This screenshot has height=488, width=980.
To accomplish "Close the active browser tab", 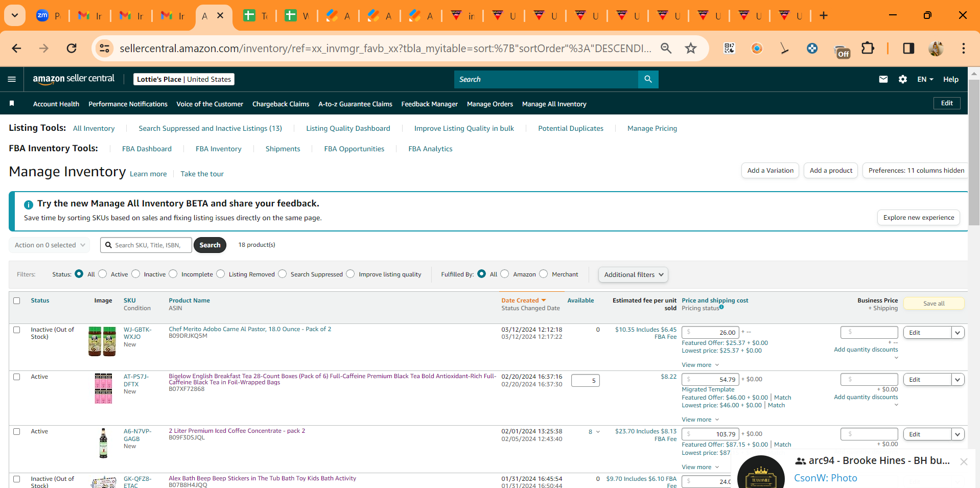I will [x=220, y=16].
